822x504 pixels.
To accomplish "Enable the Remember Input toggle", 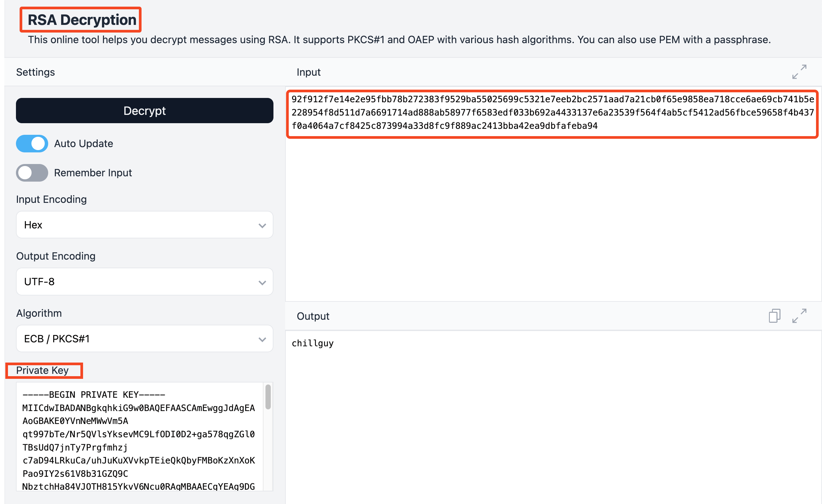I will [x=32, y=173].
